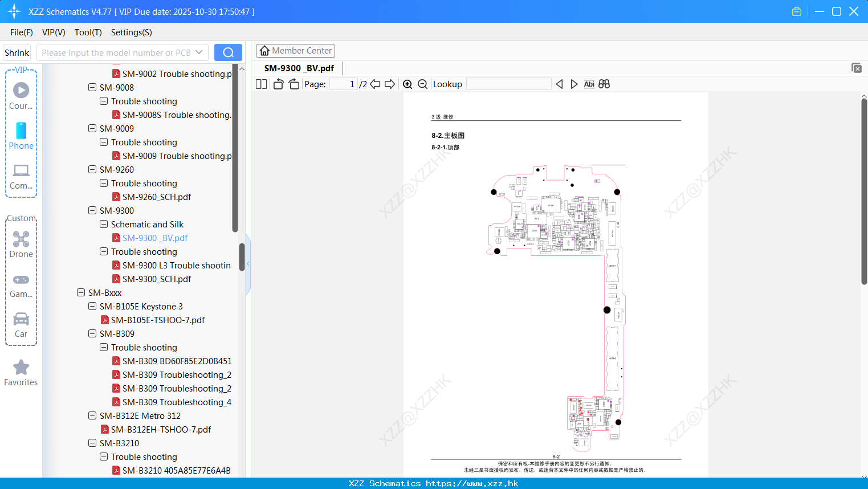Close the document tab panel icon

[x=856, y=68]
